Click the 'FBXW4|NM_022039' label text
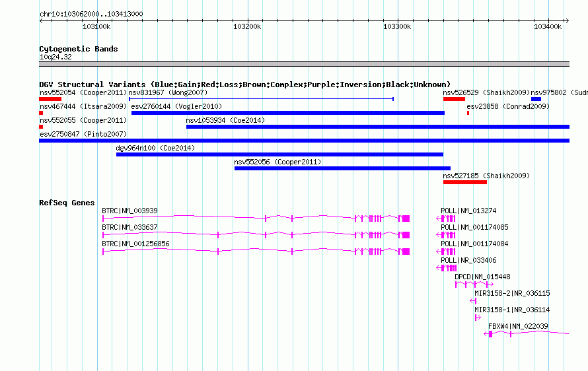The height and width of the screenshot is (371, 588). tap(518, 326)
